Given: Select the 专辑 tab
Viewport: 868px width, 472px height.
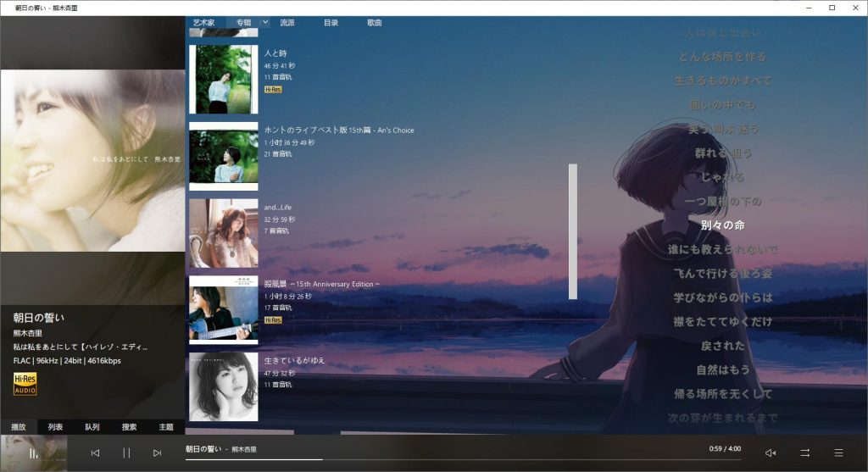Looking at the screenshot, I should [243, 23].
